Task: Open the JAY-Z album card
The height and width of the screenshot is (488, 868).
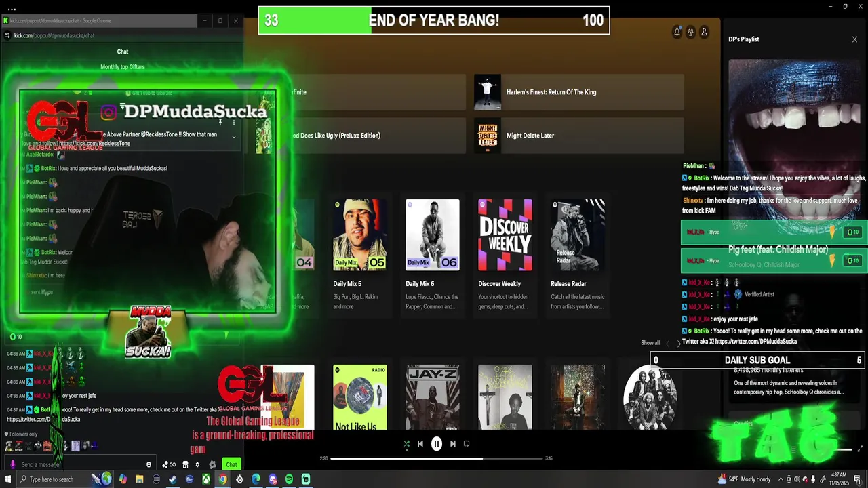Action: [x=433, y=397]
